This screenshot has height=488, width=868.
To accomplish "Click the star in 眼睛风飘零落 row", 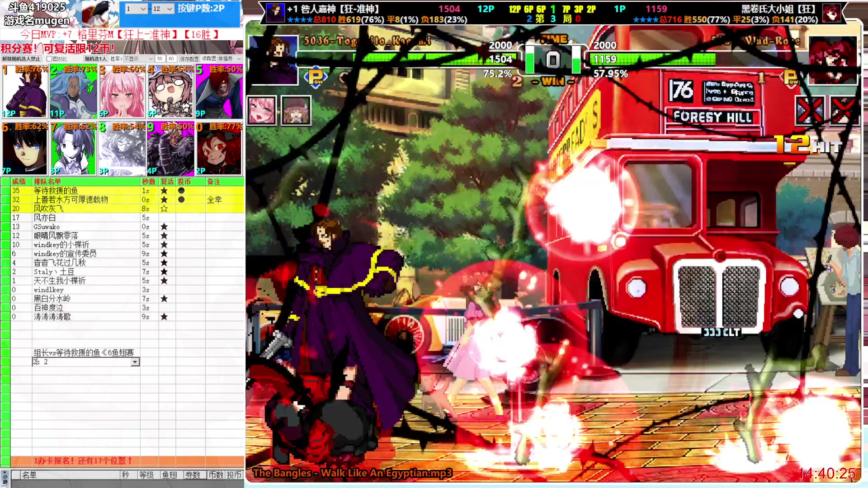I will [x=164, y=236].
